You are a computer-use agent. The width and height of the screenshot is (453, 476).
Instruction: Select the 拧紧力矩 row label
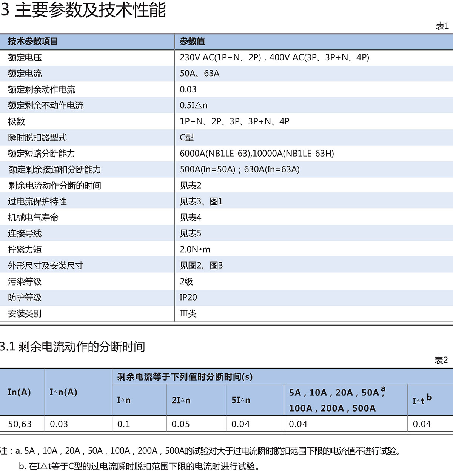pos(25,250)
